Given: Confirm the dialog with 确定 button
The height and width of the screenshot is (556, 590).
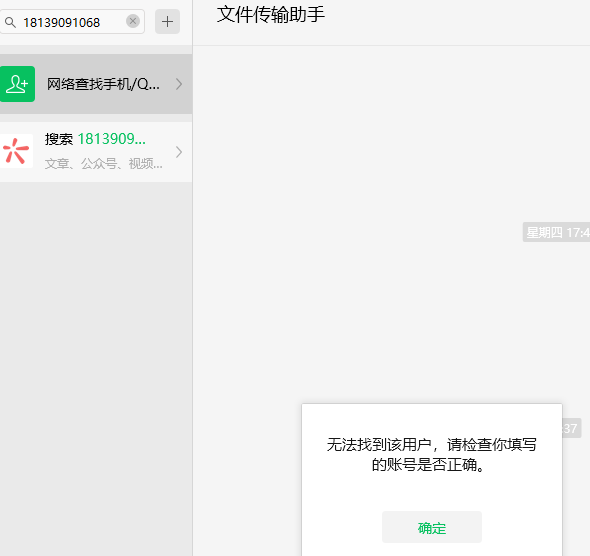Looking at the screenshot, I should click(x=432, y=527).
